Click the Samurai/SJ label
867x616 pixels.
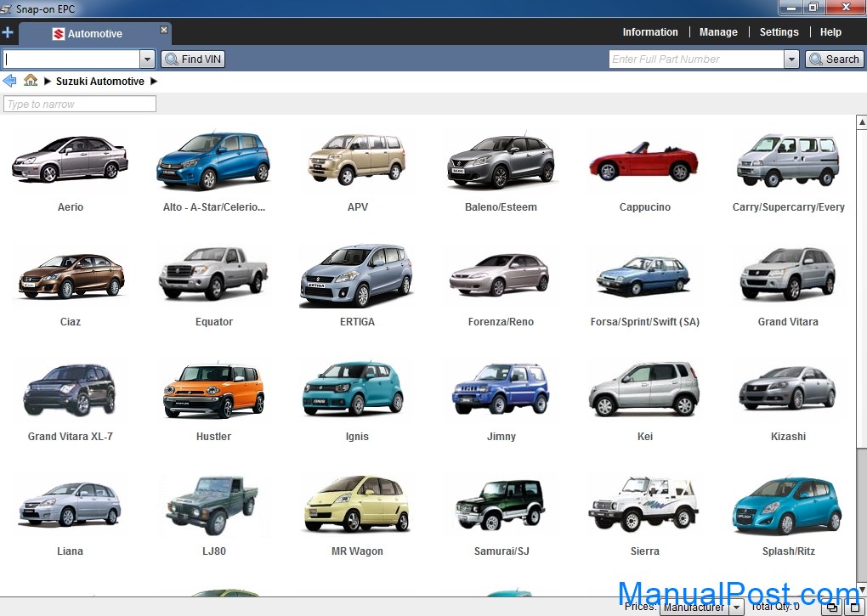click(x=501, y=551)
